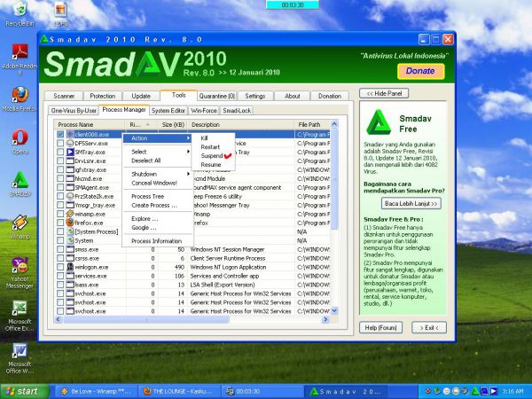Click the winamp.exe process icon

(70, 214)
